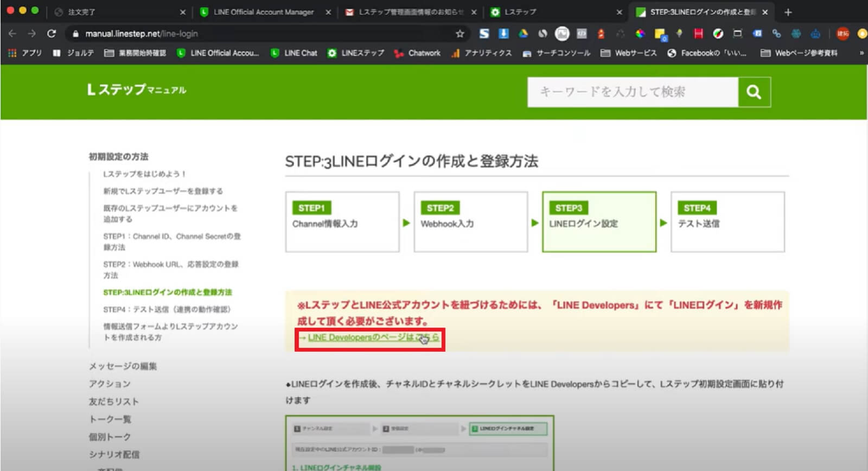
Task: Click the chain link extension icon
Action: [776, 34]
